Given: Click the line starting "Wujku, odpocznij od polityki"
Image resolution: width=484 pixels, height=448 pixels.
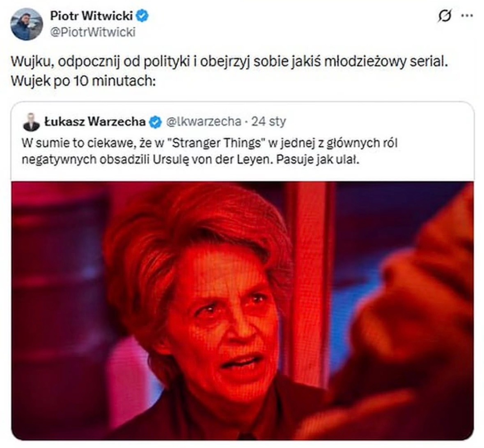Looking at the screenshot, I should [229, 62].
